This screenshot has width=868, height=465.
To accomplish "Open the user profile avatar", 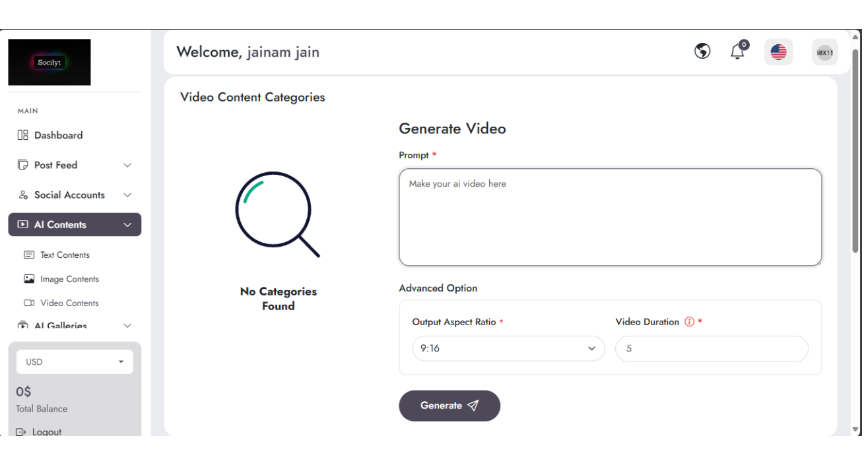I will click(x=824, y=52).
